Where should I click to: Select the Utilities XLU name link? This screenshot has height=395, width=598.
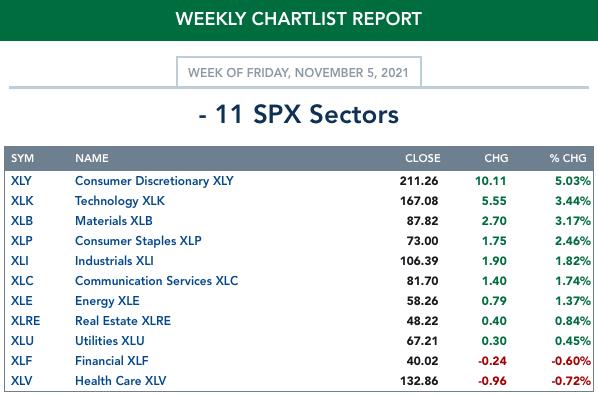click(x=109, y=341)
